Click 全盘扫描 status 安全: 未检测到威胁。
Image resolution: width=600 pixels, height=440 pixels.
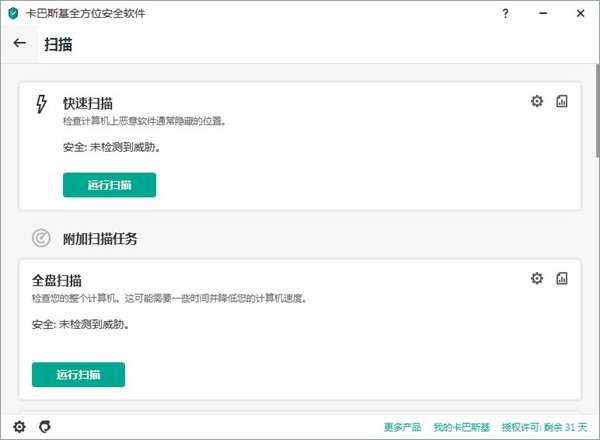click(80, 324)
